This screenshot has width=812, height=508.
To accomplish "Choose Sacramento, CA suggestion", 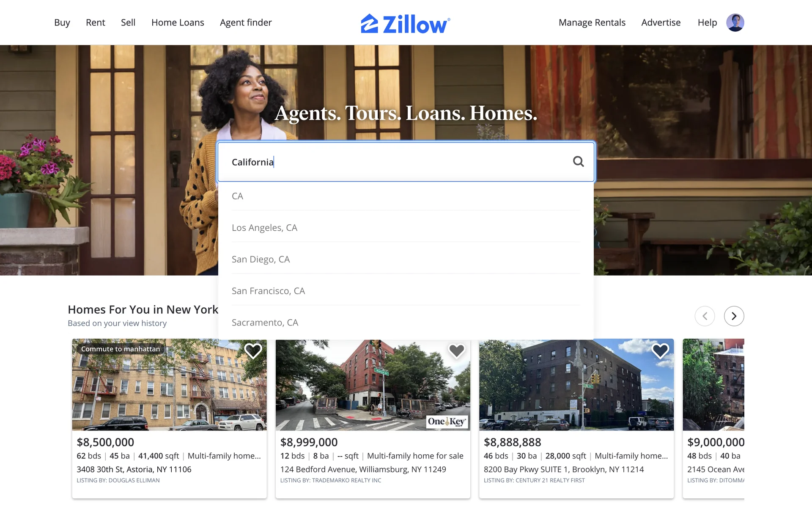I will tap(406, 323).
